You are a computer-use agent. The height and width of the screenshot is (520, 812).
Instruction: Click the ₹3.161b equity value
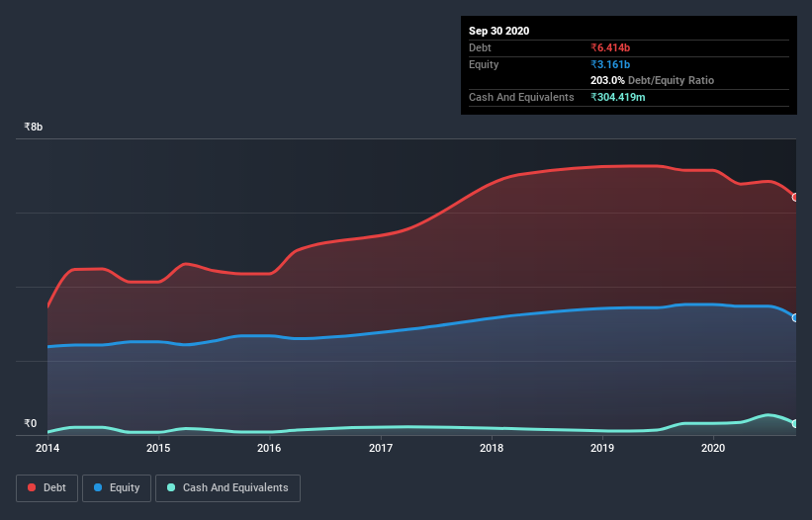pos(610,64)
